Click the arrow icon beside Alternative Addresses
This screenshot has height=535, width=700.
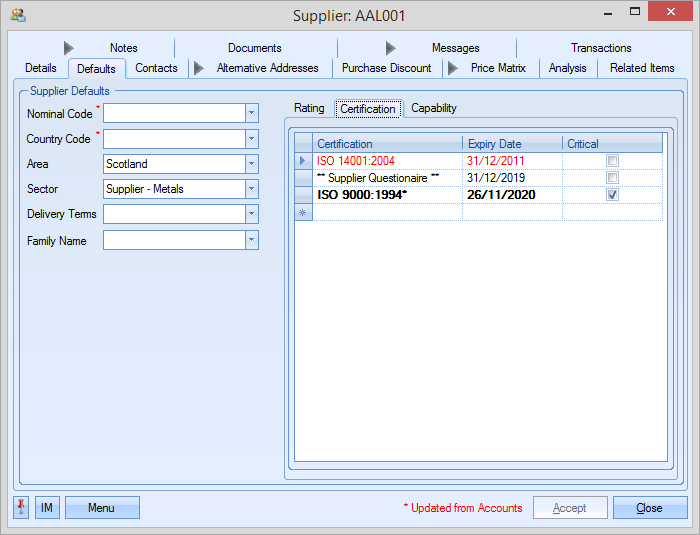pyautogui.click(x=199, y=68)
